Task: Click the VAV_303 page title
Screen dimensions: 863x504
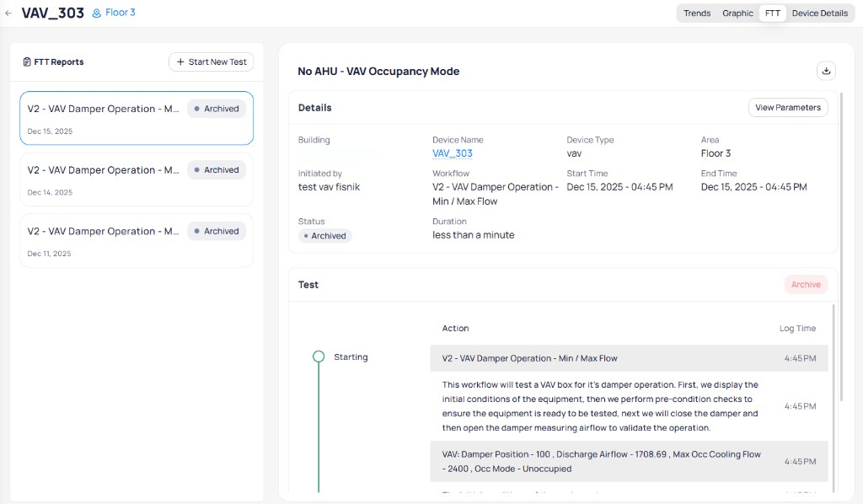Action: point(53,13)
